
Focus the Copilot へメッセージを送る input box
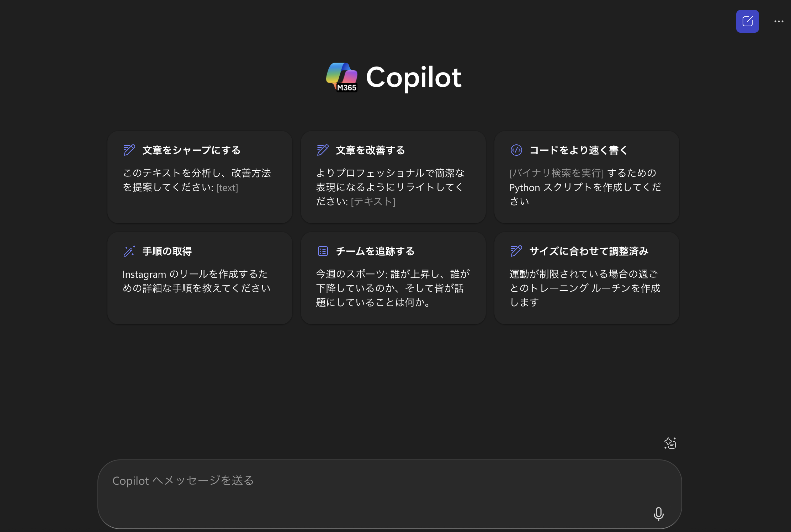(389, 494)
